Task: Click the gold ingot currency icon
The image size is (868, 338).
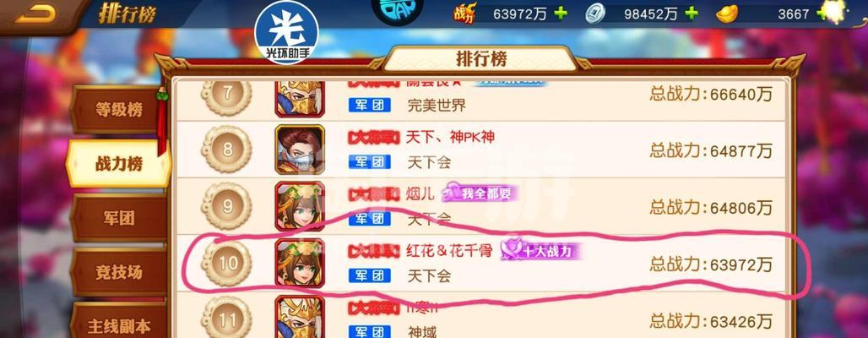Action: click(x=727, y=14)
